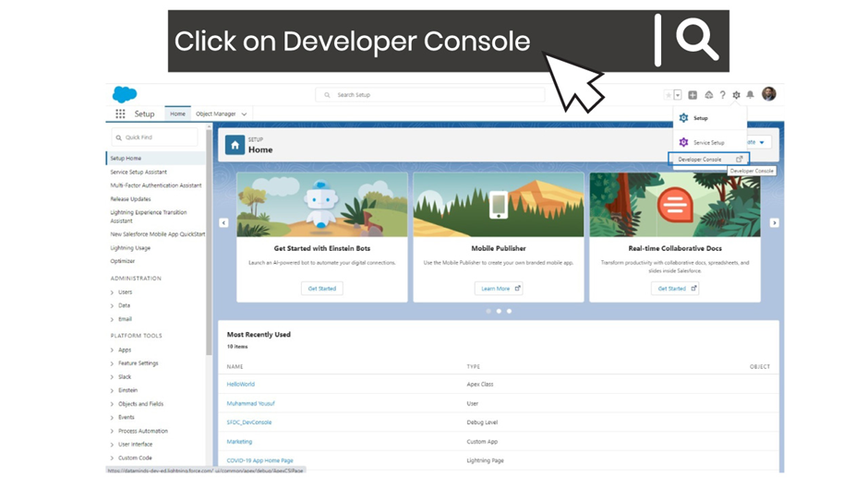Focus the Search Setup field

coord(430,95)
